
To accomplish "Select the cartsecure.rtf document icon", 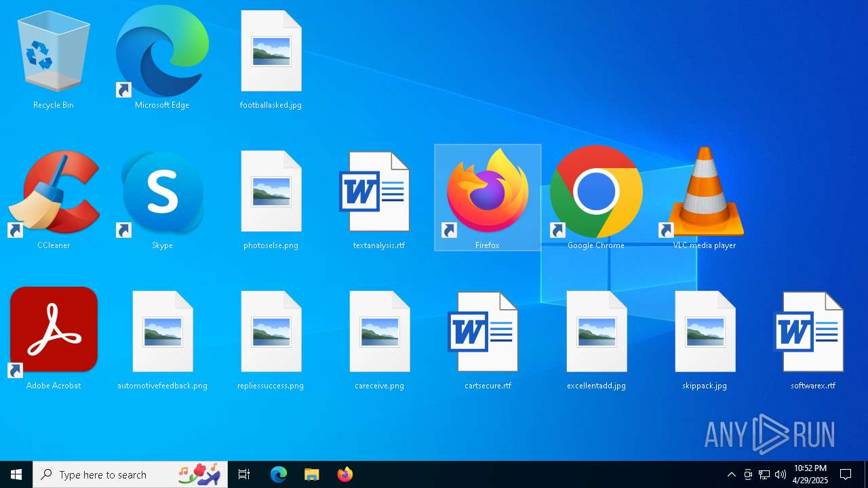I will point(488,340).
